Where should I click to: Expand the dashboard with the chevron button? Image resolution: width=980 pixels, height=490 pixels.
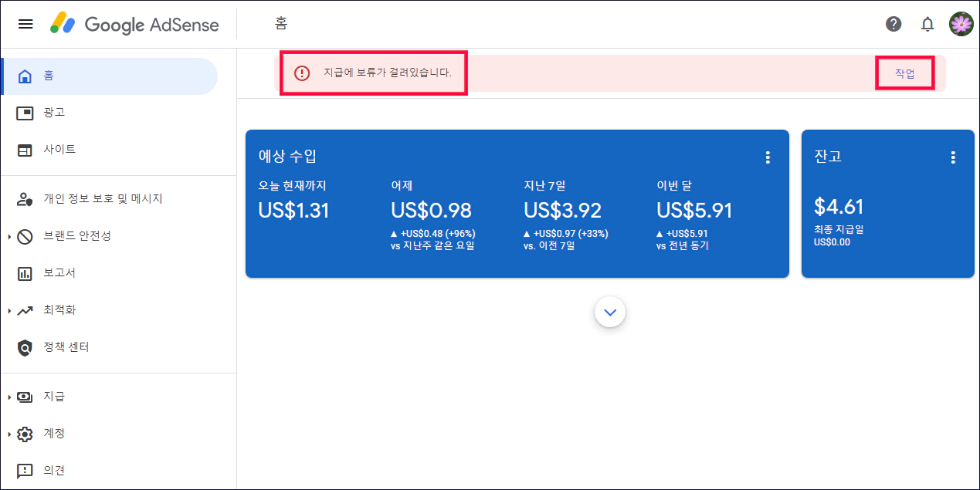coord(609,312)
